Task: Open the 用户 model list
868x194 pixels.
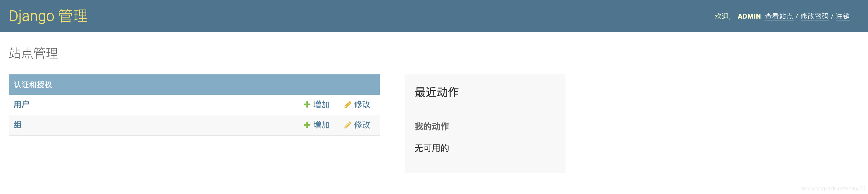Action: pos(21,104)
